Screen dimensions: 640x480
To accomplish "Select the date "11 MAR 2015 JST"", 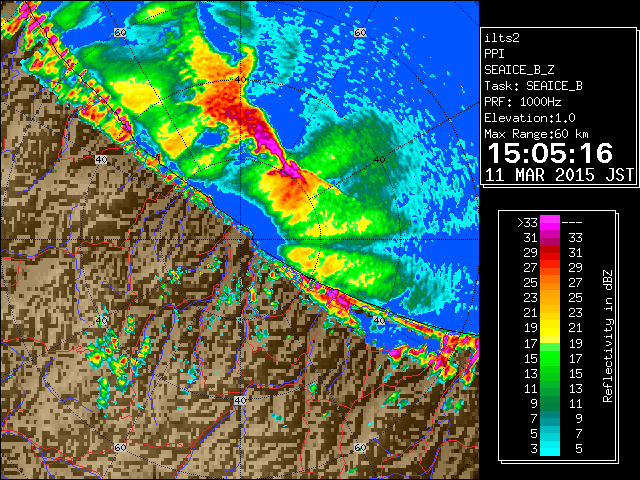I will pos(560,175).
